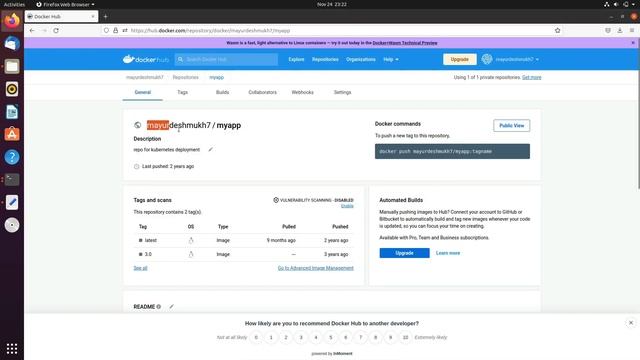
Task: Follow the Learn more link
Action: [448, 253]
